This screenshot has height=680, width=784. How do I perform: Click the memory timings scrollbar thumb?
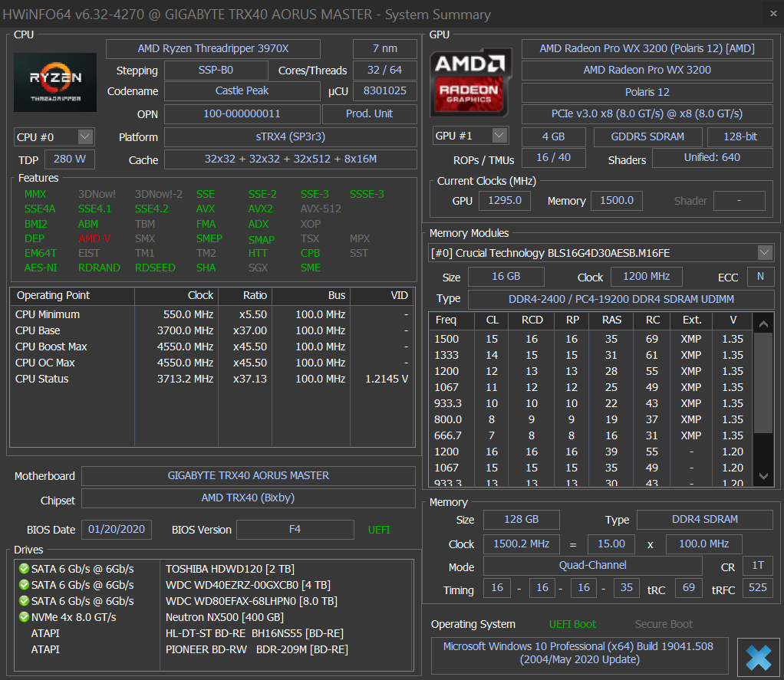(763, 383)
